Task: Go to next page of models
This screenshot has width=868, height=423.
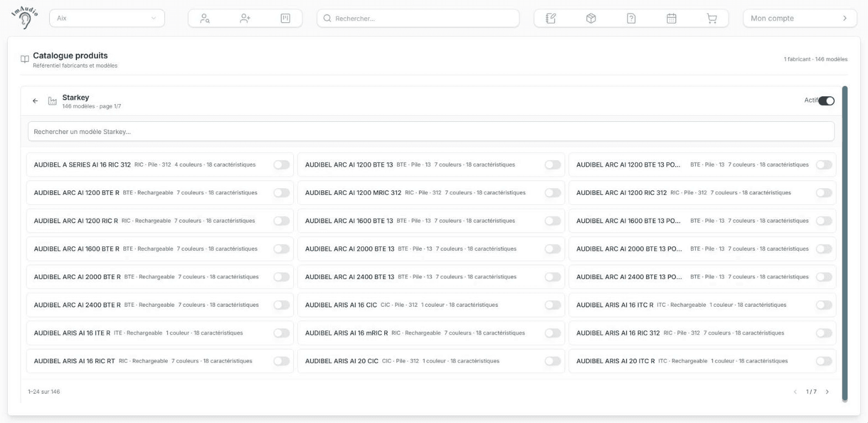Action: [827, 392]
